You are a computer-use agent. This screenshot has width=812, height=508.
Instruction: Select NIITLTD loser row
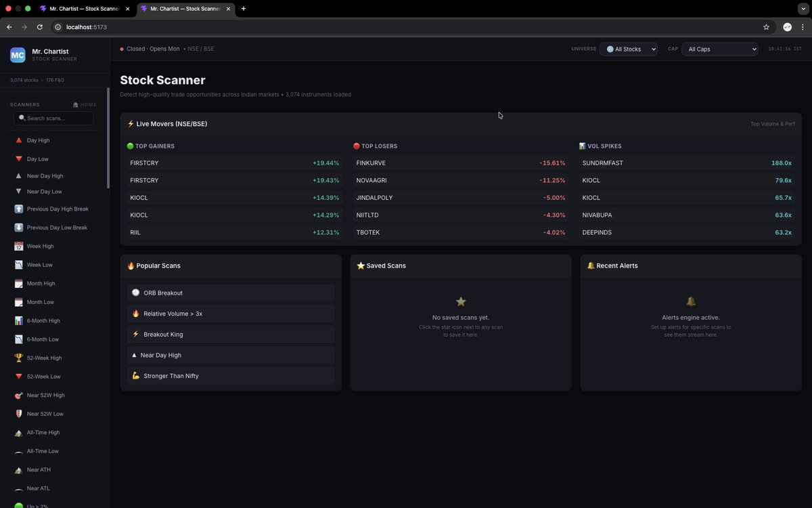[461, 215]
